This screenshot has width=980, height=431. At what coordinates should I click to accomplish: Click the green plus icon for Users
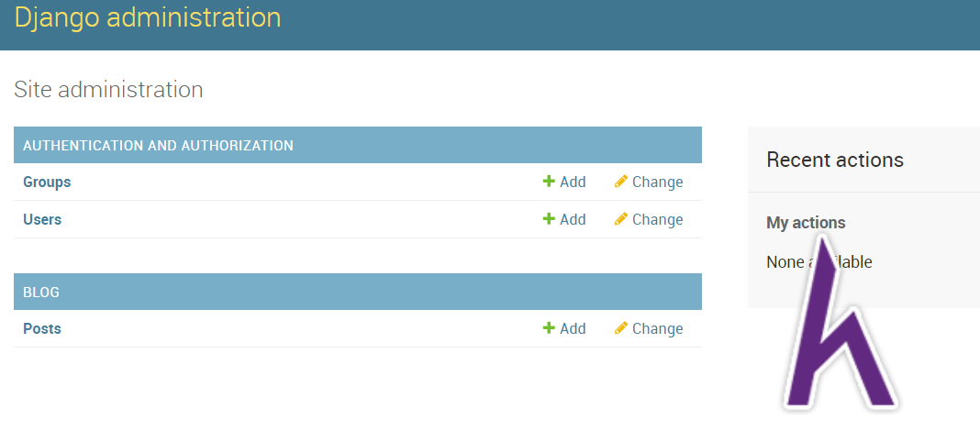point(549,219)
